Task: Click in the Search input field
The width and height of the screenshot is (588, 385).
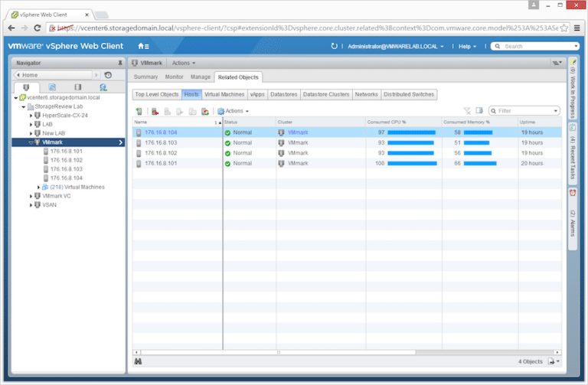Action: click(x=534, y=47)
